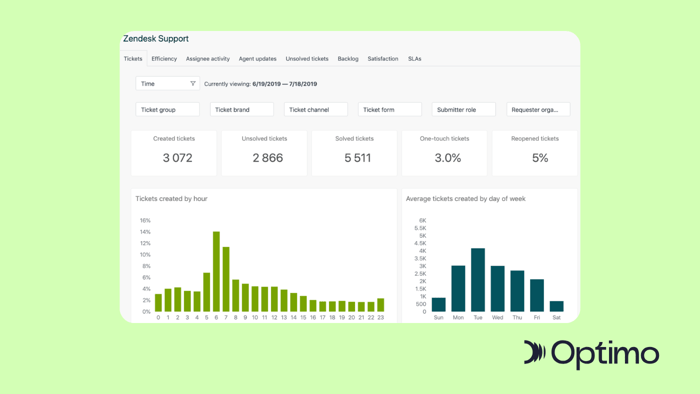Select the tallest bar at hour 6
The width and height of the screenshot is (700, 394).
coord(216,271)
